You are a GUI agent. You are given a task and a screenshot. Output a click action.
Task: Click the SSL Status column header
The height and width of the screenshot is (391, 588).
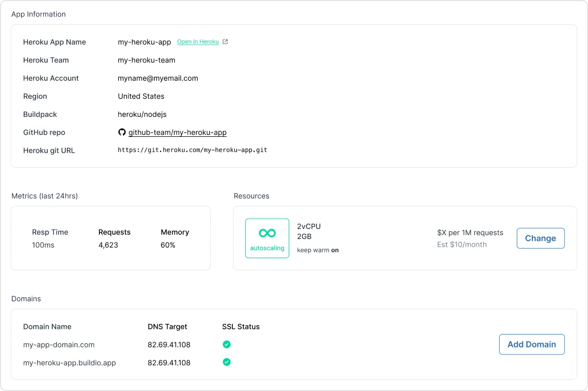pos(241,327)
